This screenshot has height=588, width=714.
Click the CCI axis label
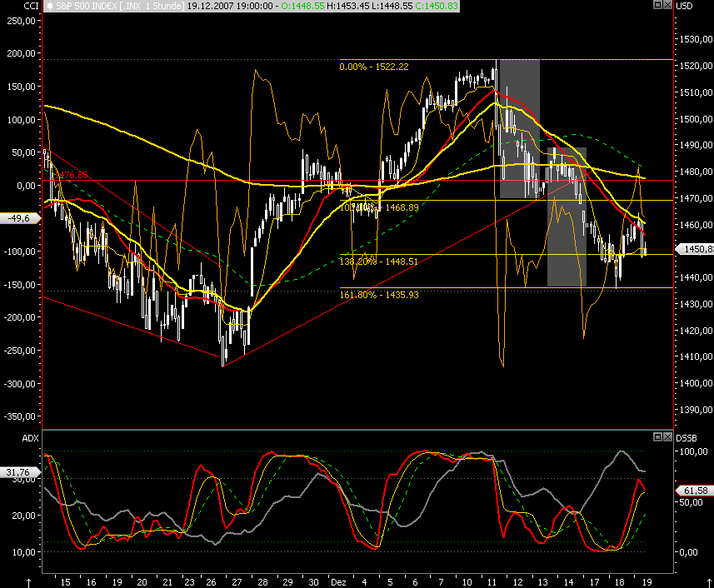(31, 6)
